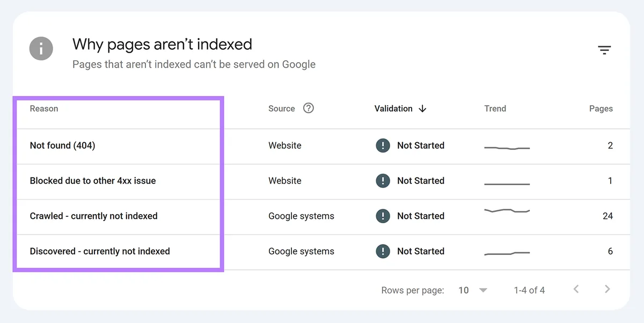The image size is (644, 323).
Task: Click pages count 6 in Discovered row
Action: (610, 251)
